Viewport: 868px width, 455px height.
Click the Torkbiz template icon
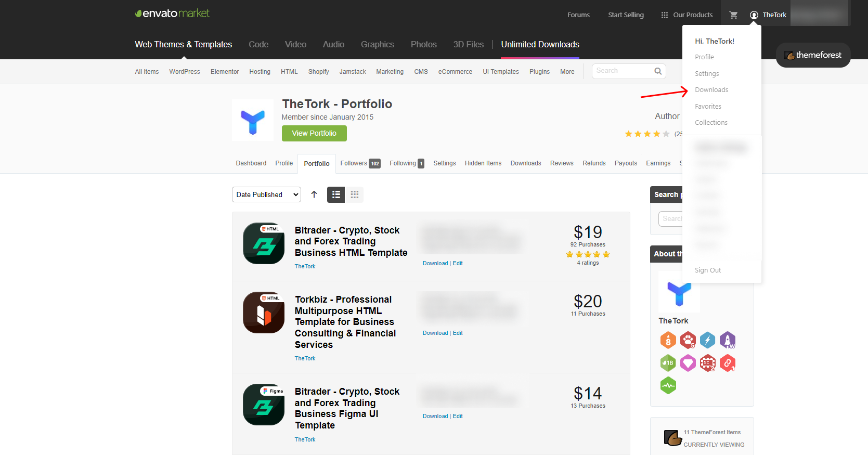pyautogui.click(x=264, y=313)
